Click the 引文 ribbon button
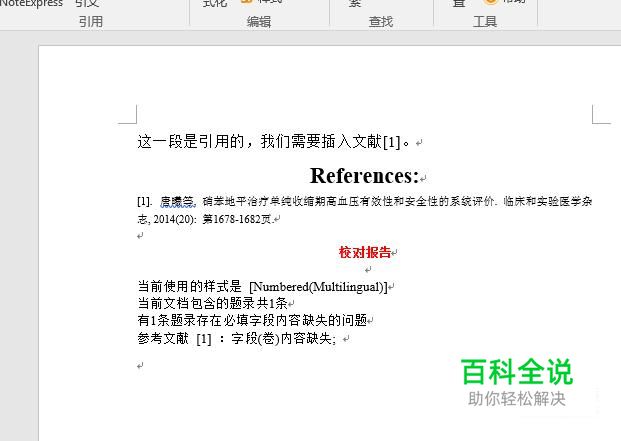This screenshot has height=441, width=621. [87, 3]
